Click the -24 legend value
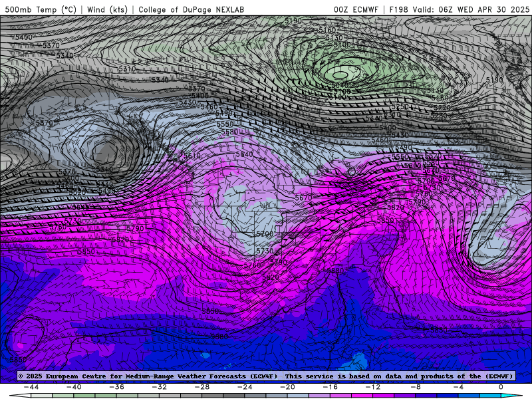The image size is (532, 399). [245, 387]
